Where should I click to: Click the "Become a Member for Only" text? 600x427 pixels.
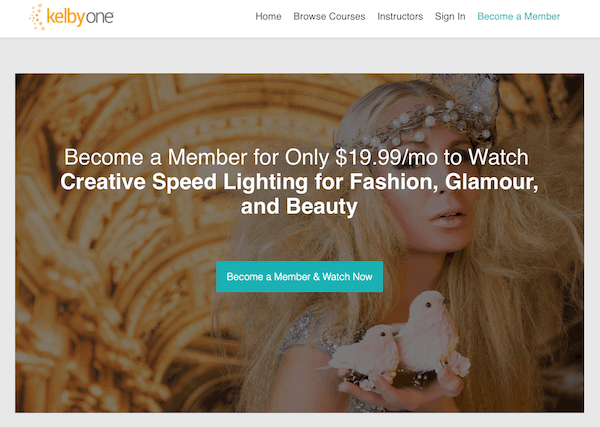coord(196,157)
